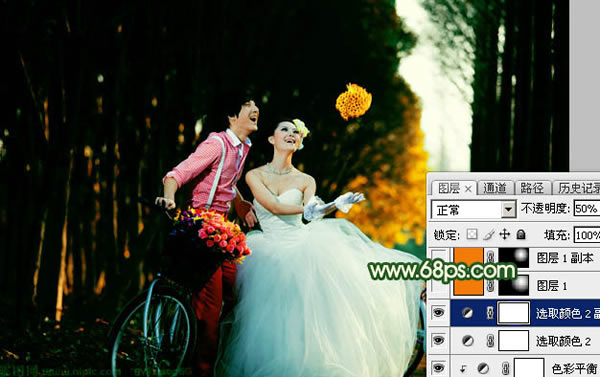Select the white mask of 选取颜色 2 副本

pyautogui.click(x=514, y=313)
